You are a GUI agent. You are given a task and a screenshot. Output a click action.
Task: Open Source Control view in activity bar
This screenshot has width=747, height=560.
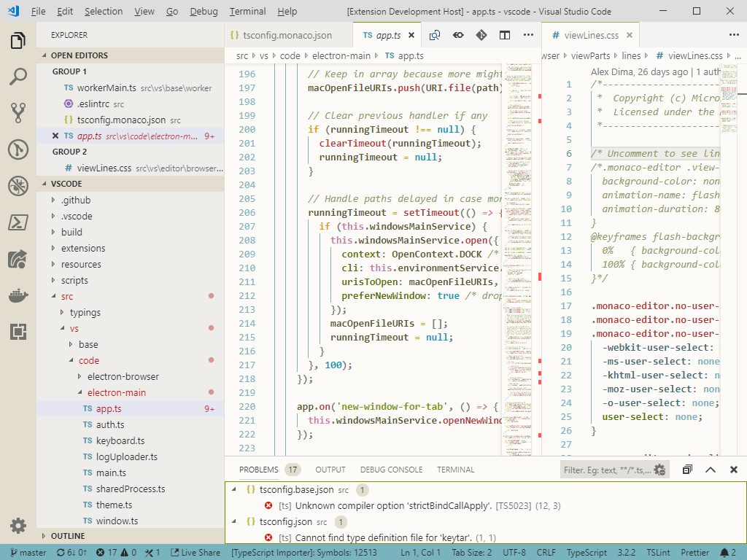coord(18,112)
